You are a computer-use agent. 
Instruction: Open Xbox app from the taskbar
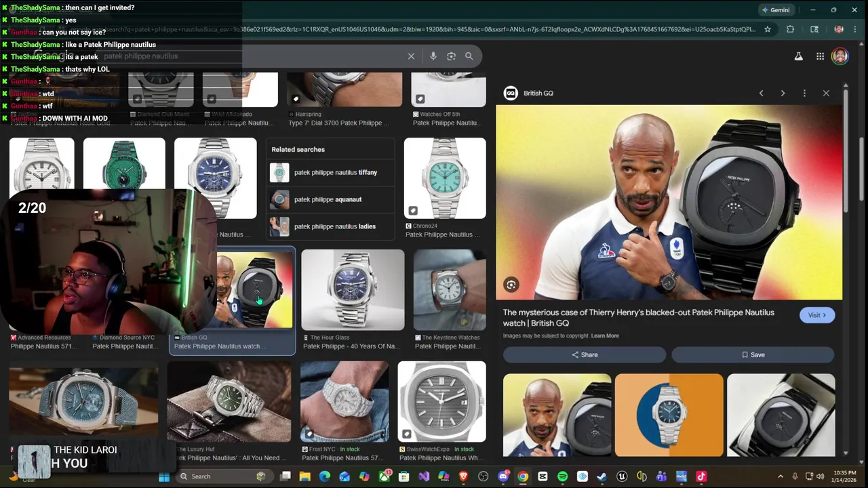tap(384, 476)
